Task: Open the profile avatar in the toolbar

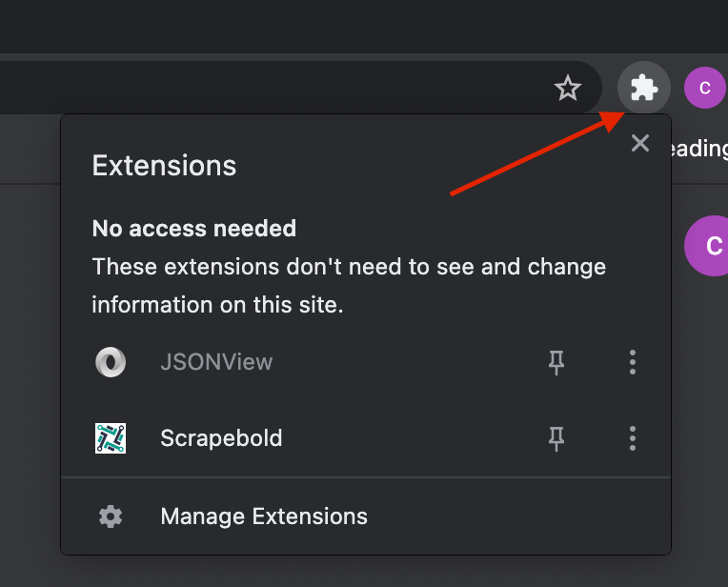Action: [705, 88]
